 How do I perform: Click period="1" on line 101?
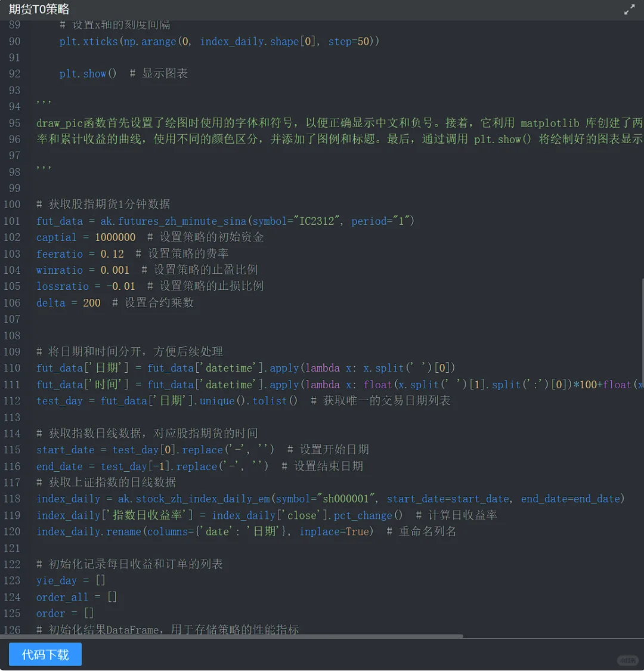[380, 221]
